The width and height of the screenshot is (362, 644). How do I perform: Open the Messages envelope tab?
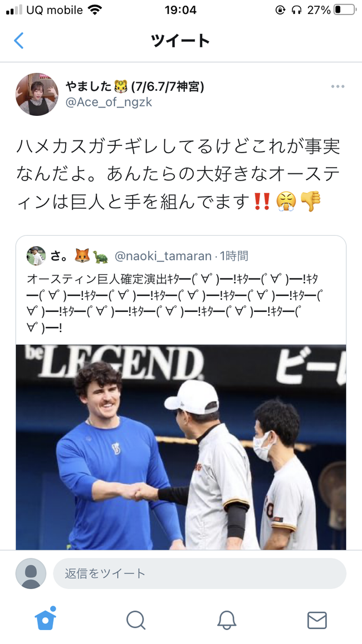[317, 620]
